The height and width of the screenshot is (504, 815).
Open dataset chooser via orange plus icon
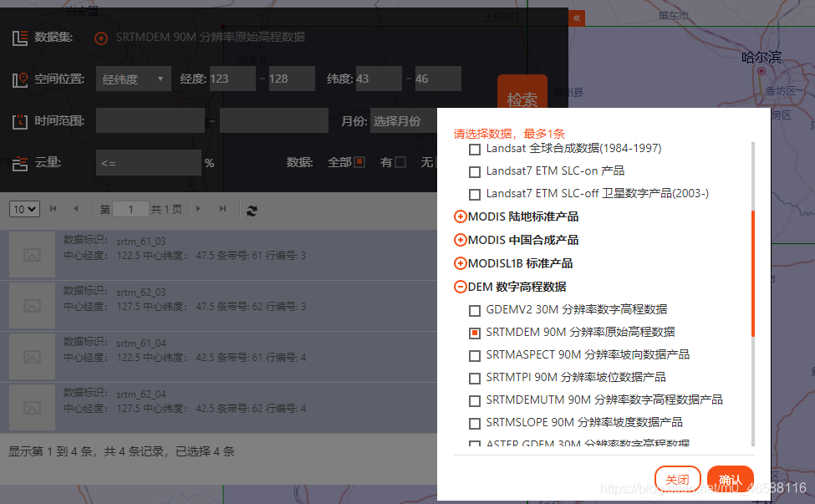pyautogui.click(x=101, y=38)
